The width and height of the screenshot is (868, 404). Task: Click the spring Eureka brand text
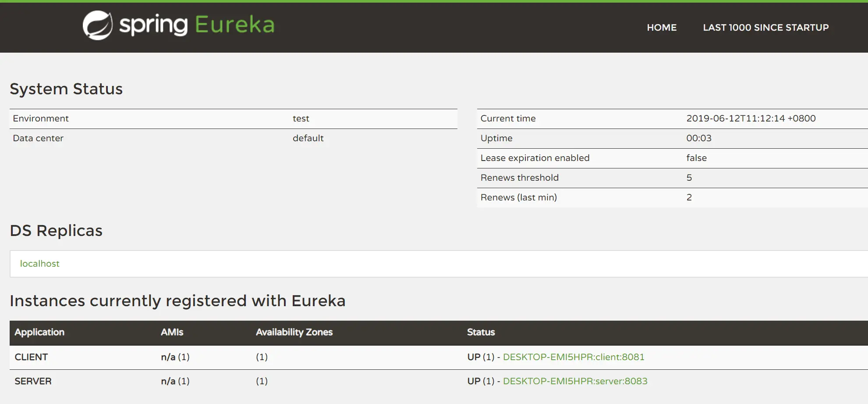coord(197,25)
